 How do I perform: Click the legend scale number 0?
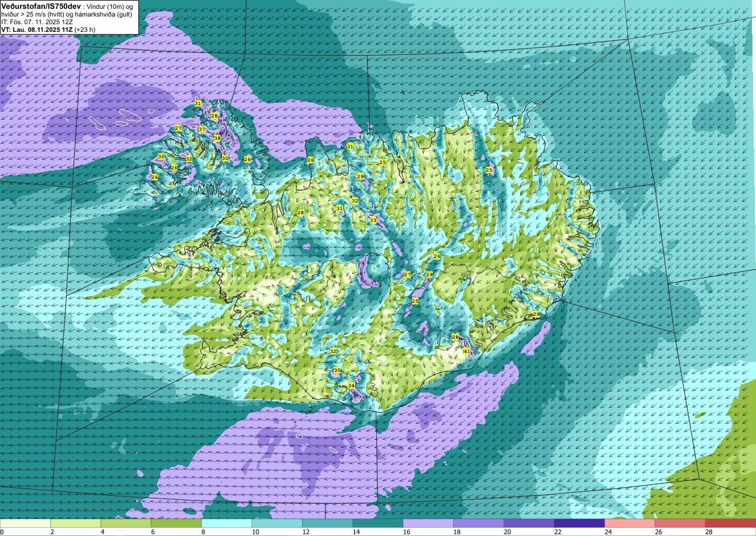pos(2,531)
